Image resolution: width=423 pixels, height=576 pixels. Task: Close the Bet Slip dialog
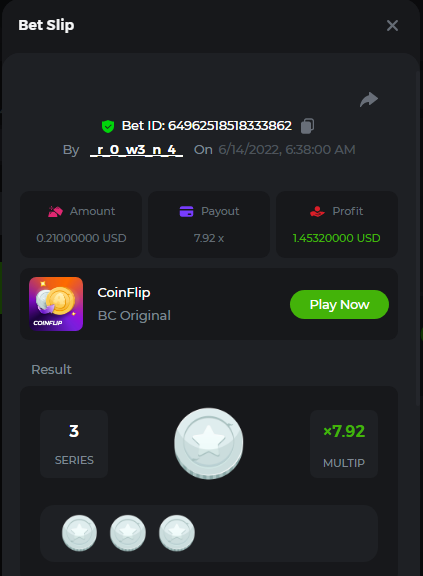tap(392, 25)
